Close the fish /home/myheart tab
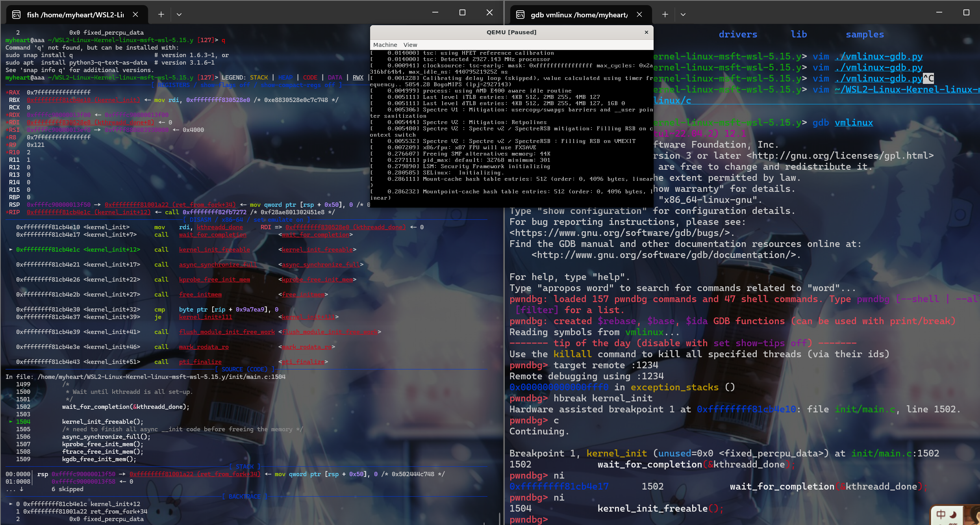 pyautogui.click(x=135, y=15)
